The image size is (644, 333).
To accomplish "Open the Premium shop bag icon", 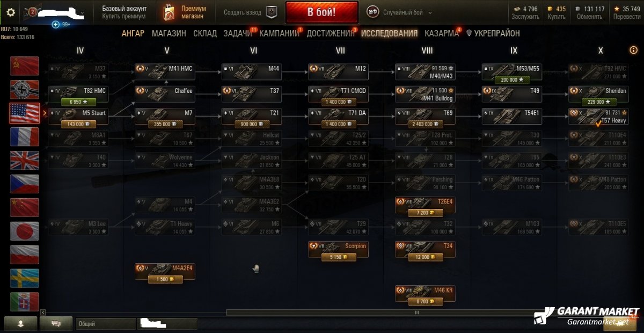I will pos(169,12).
